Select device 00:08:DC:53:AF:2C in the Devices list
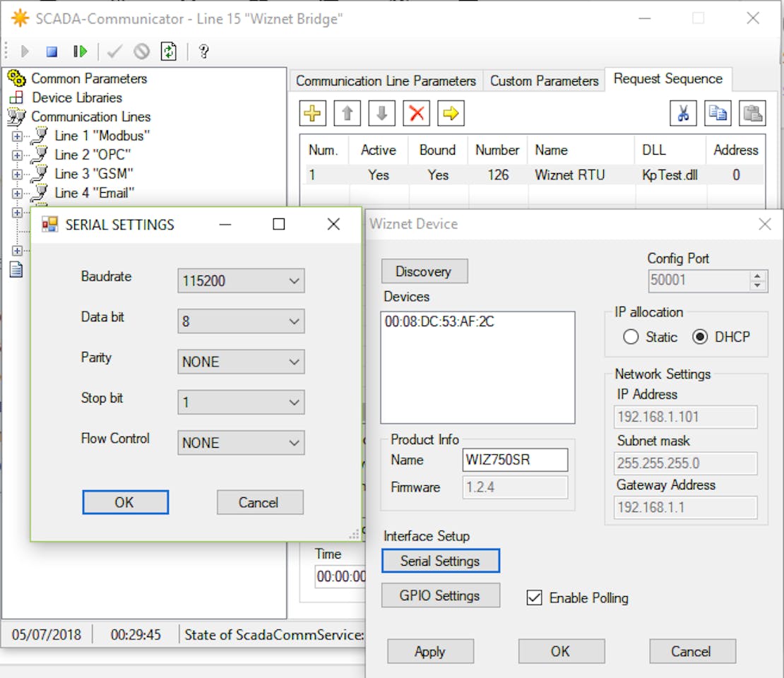Viewport: 784px width, 678px height. click(439, 322)
